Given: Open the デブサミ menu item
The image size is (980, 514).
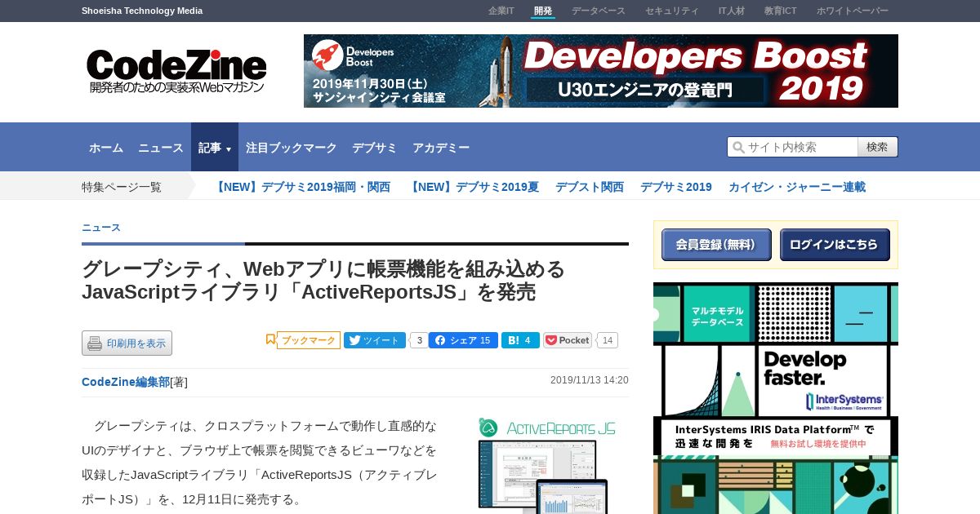Looking at the screenshot, I should point(375,148).
